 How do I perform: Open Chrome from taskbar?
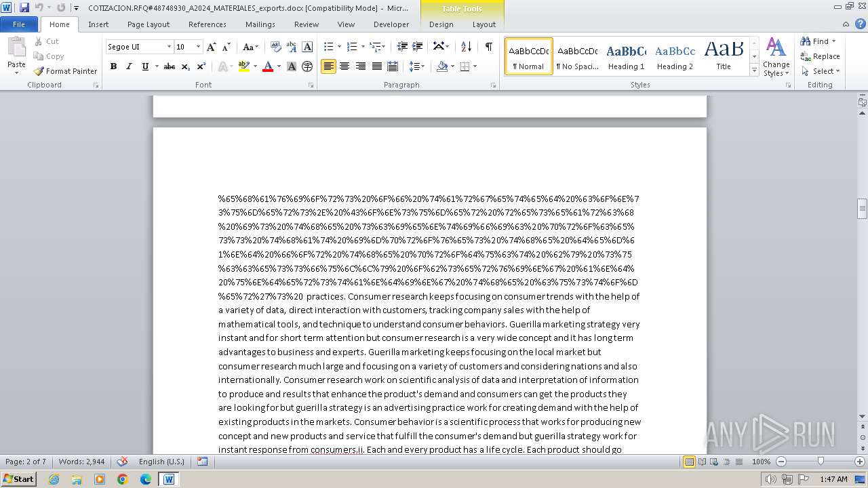pyautogui.click(x=123, y=479)
